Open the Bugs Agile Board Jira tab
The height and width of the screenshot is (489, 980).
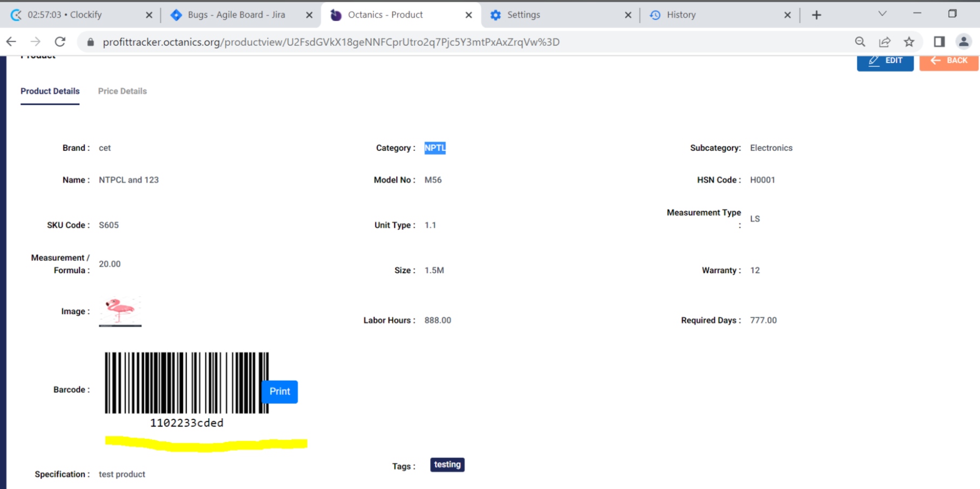236,15
